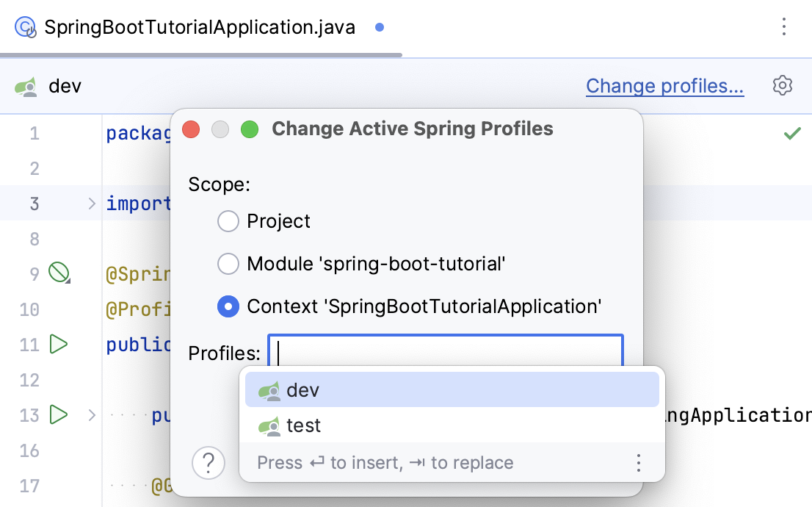Click the run gutter icon on line 11
This screenshot has width=812, height=507.
[x=58, y=344]
